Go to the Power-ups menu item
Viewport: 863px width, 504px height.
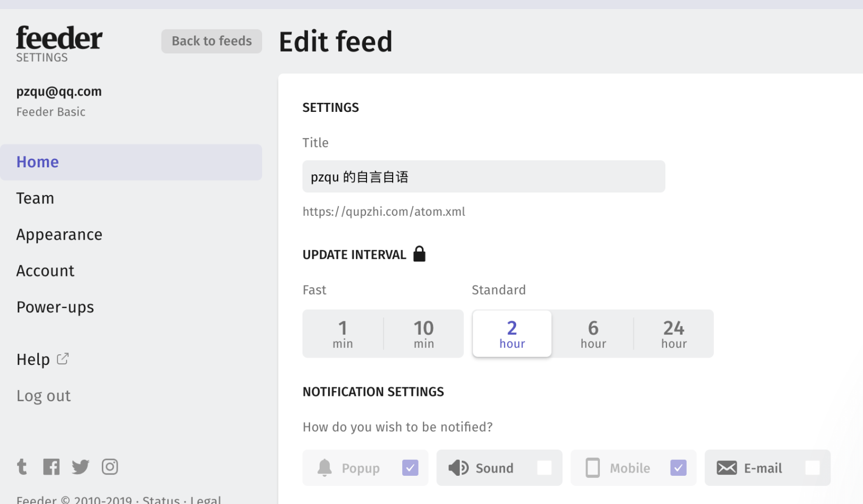55,307
